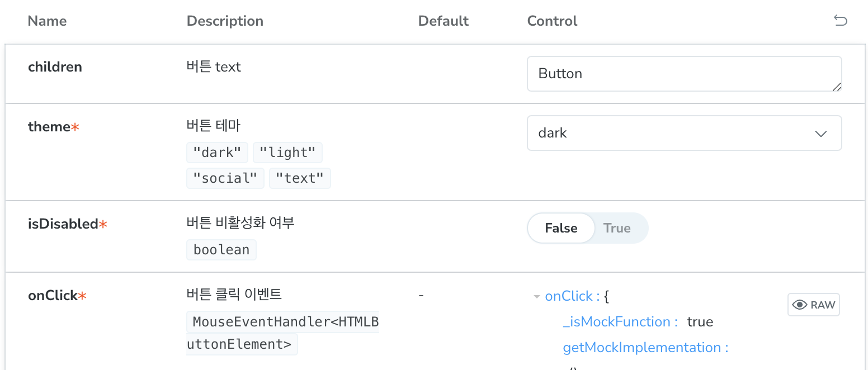Viewport: 868px width, 370px height.
Task: Click the boolean type chip
Action: (221, 250)
